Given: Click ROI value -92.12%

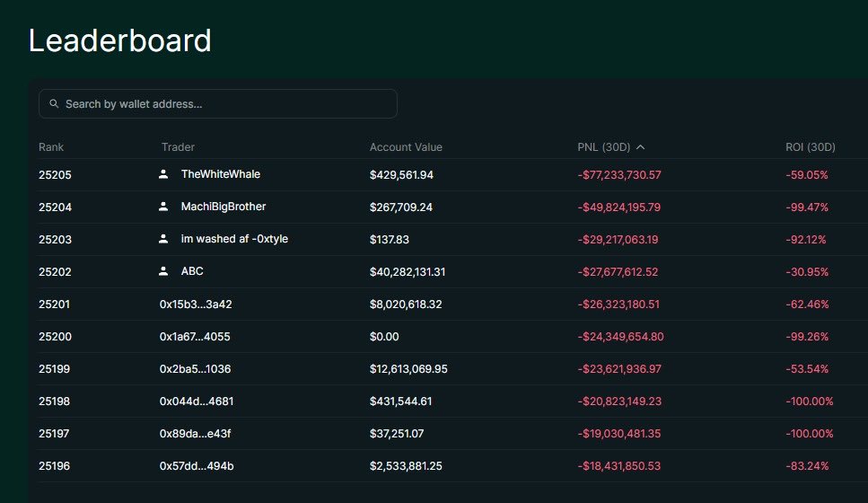Looking at the screenshot, I should (806, 239).
